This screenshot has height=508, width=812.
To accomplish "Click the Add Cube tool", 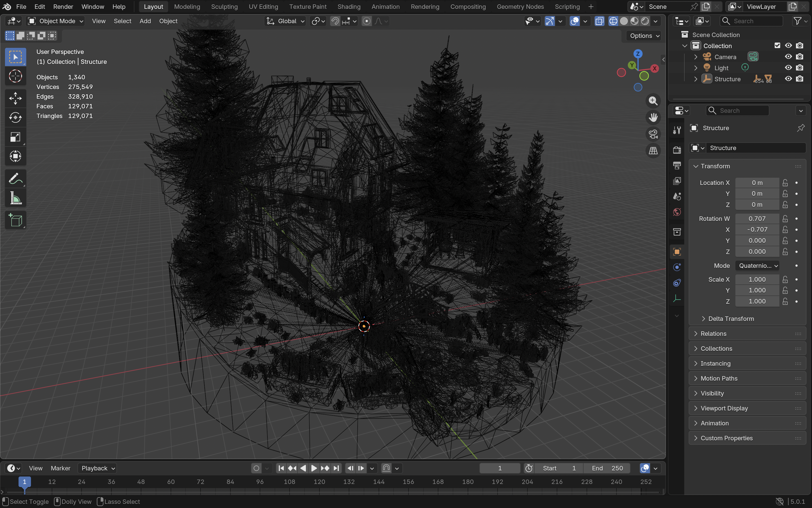I will [15, 220].
